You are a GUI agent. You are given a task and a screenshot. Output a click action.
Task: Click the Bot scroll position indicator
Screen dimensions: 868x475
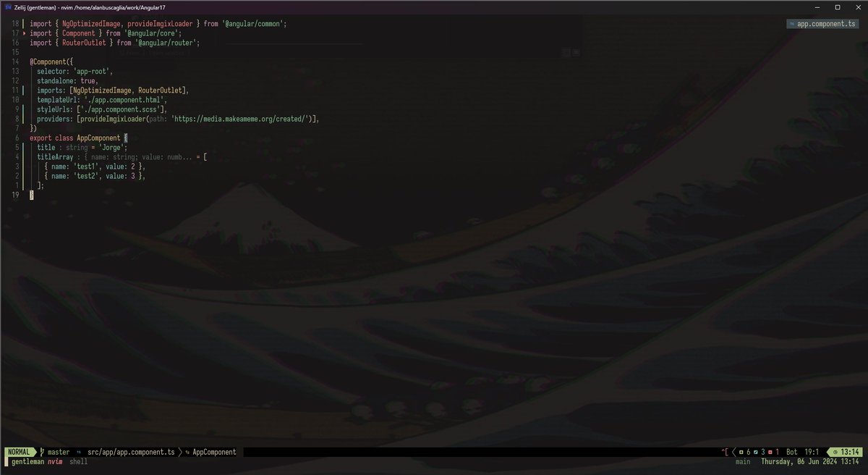791,452
